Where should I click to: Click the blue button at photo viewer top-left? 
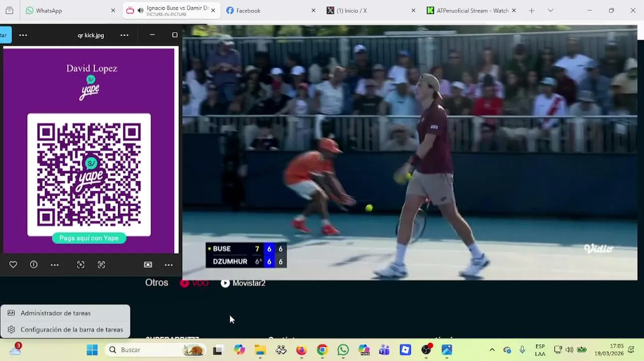tap(5, 35)
